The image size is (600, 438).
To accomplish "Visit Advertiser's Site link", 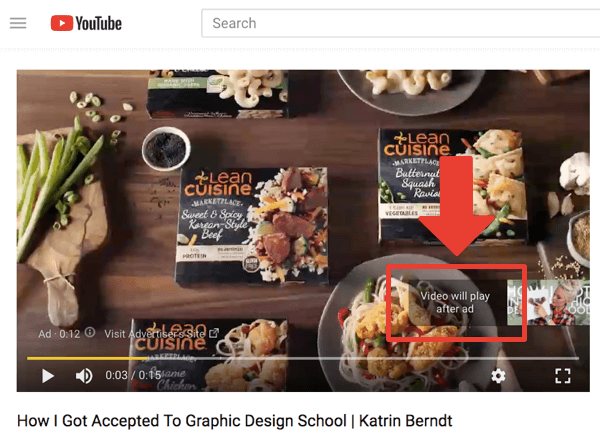I will [x=161, y=334].
